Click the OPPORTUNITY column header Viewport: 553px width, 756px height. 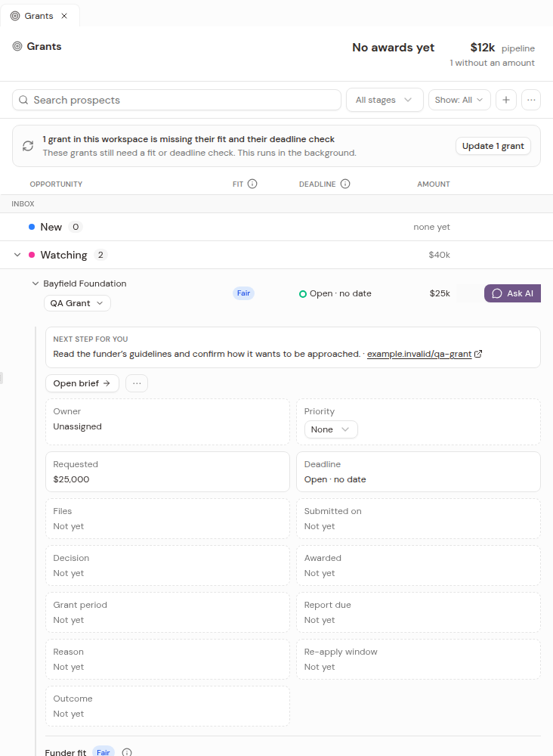(x=56, y=184)
